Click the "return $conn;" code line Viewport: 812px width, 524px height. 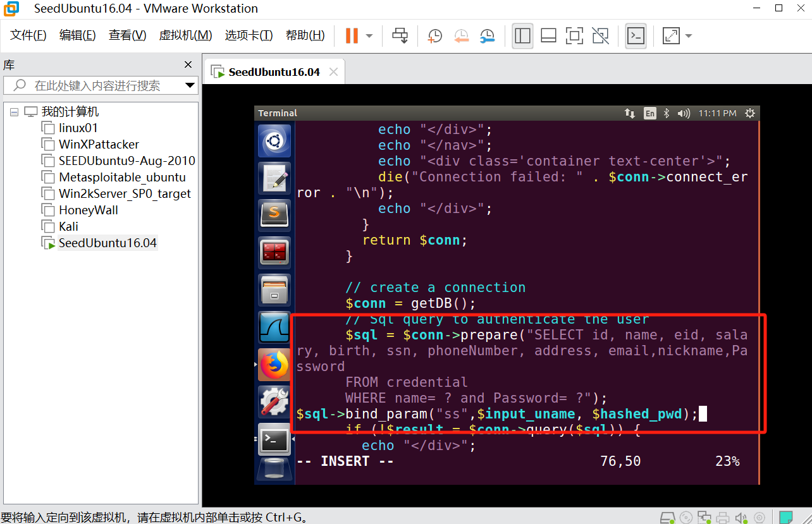[415, 240]
